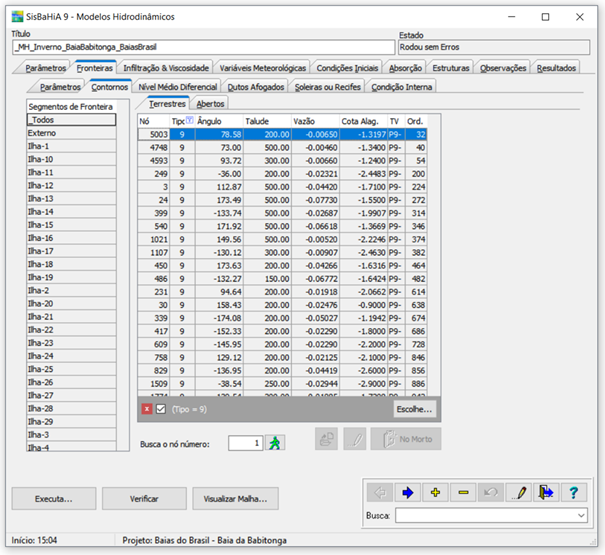
Task: Click Ord. value 886 in table
Action: 416,384
